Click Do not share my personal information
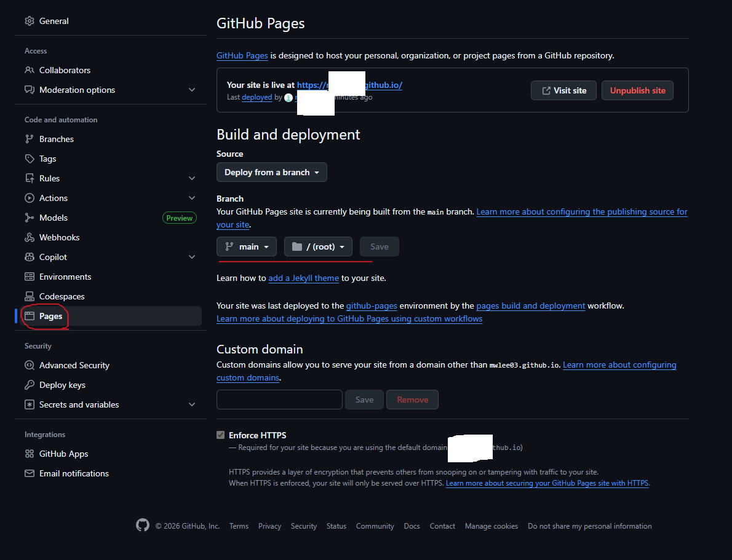Viewport: 732px width, 560px height. point(590,526)
